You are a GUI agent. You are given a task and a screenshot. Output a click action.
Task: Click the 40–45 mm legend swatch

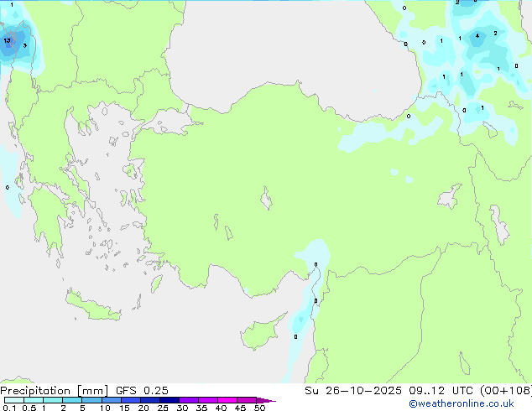click(227, 400)
